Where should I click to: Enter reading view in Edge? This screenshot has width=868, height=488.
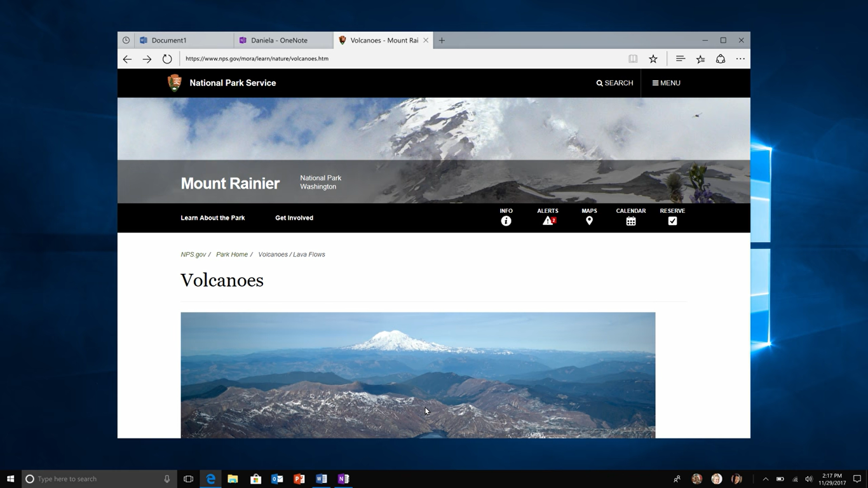tap(632, 58)
